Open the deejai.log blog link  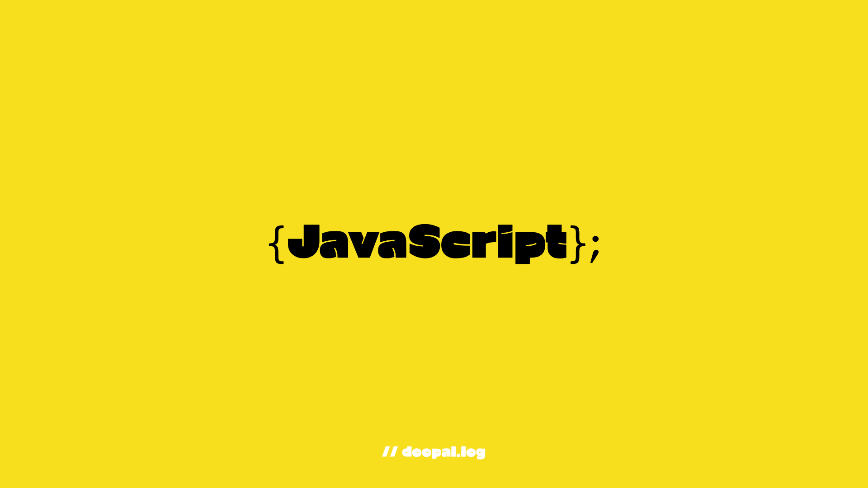[x=434, y=452]
